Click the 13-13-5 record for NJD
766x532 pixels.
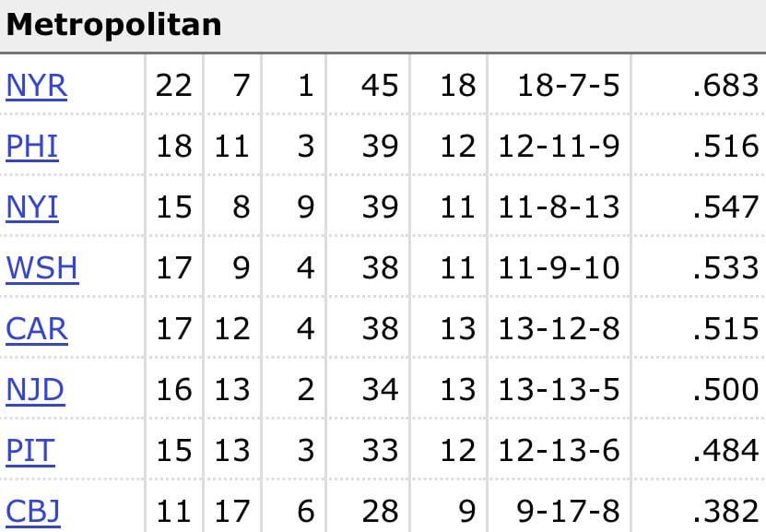pyautogui.click(x=559, y=390)
